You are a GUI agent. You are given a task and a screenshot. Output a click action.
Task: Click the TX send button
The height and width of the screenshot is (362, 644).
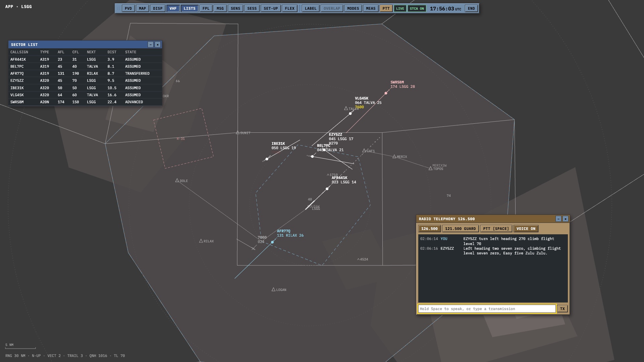(562, 309)
